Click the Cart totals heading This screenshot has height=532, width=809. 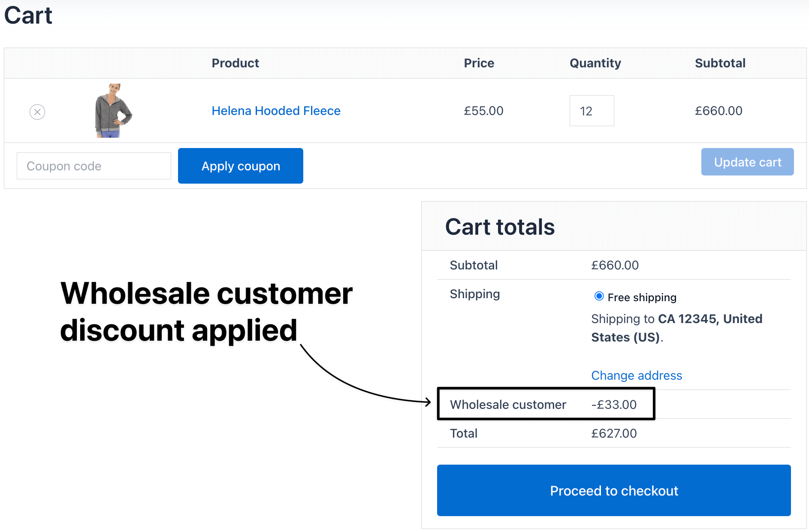(500, 227)
